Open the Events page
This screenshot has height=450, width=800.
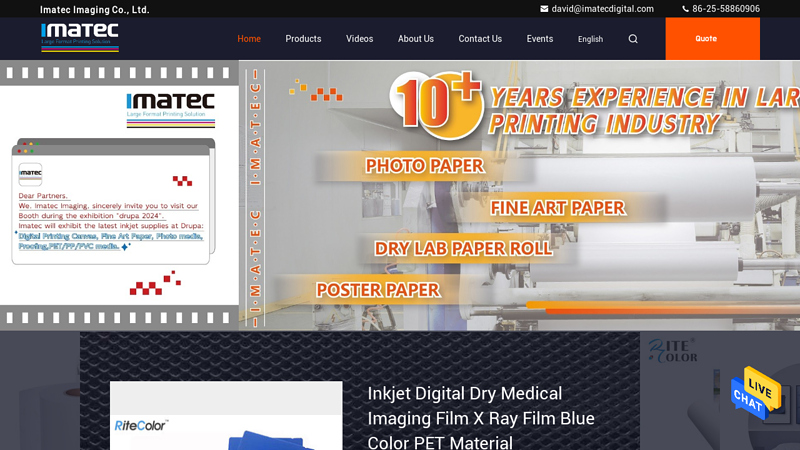point(540,39)
